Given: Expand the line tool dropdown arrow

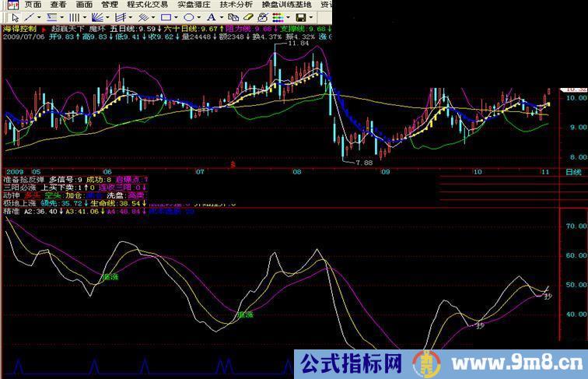Looking at the screenshot, I should [x=40, y=16].
